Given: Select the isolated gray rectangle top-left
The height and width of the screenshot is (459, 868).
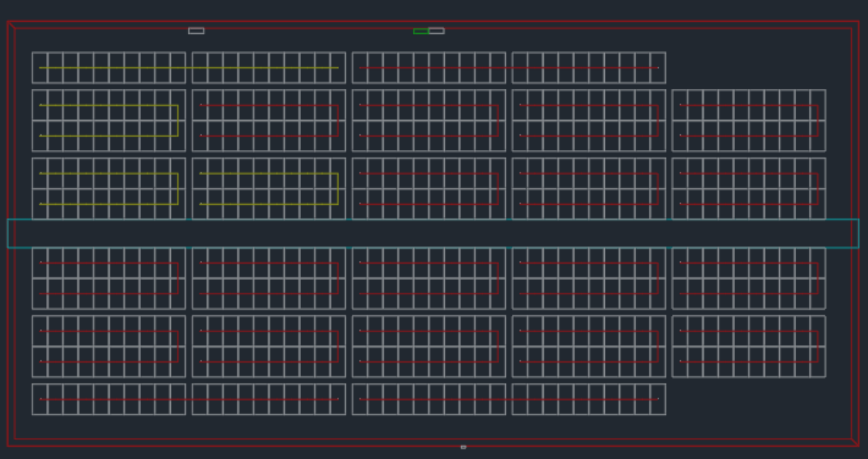Looking at the screenshot, I should pos(196,31).
